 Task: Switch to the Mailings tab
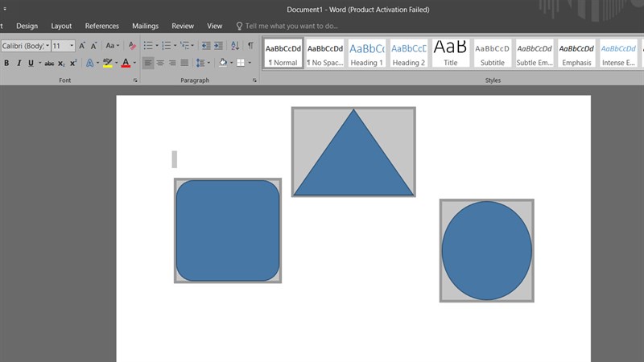click(145, 26)
